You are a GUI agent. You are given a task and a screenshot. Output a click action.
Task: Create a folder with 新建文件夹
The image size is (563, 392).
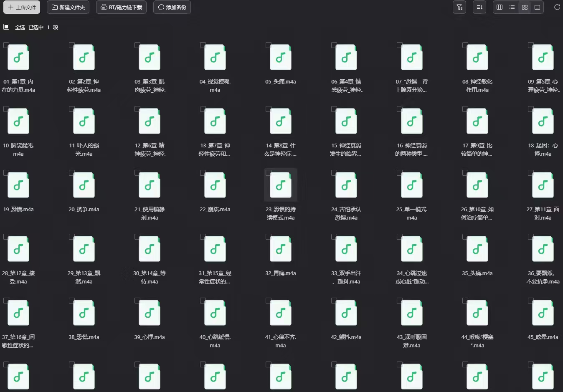click(68, 7)
